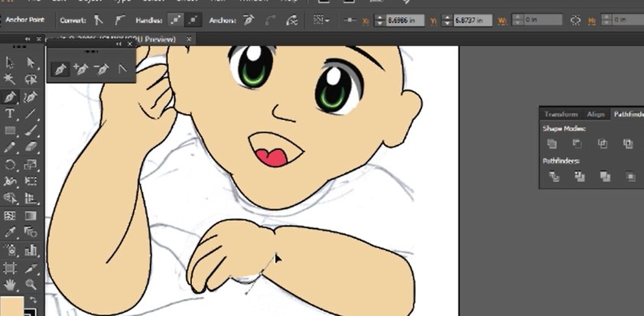The height and width of the screenshot is (316, 644).
Task: Convert selected anchor to corner button
Action: 98,20
